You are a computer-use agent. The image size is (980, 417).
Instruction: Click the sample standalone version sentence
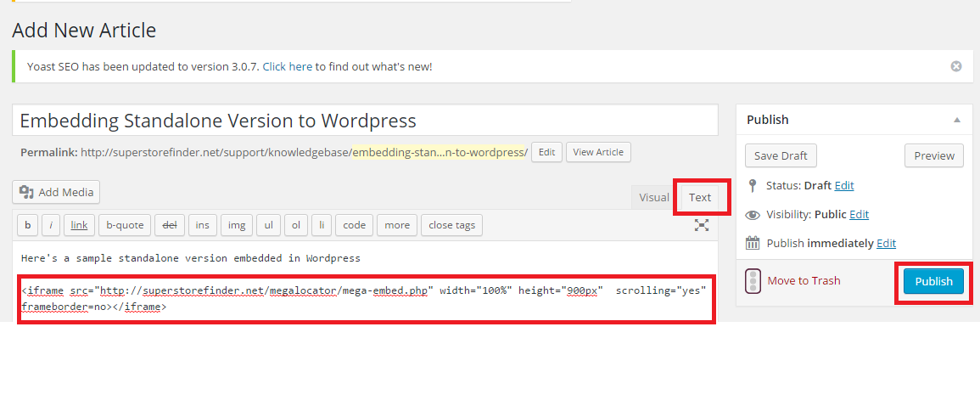191,257
